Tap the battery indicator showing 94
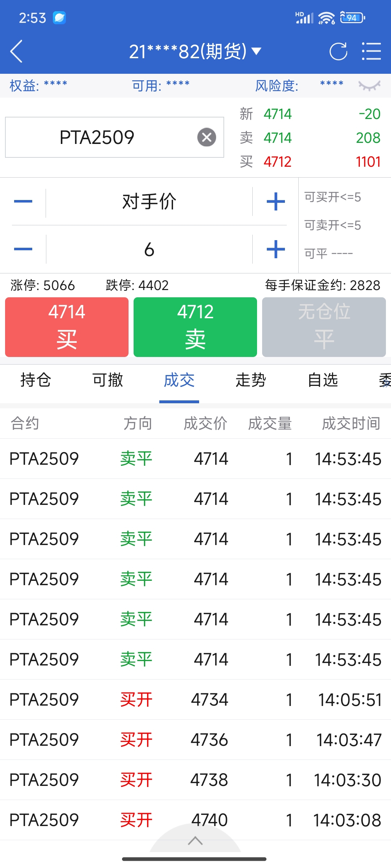Viewport: 391px width, 868px height. point(353,18)
